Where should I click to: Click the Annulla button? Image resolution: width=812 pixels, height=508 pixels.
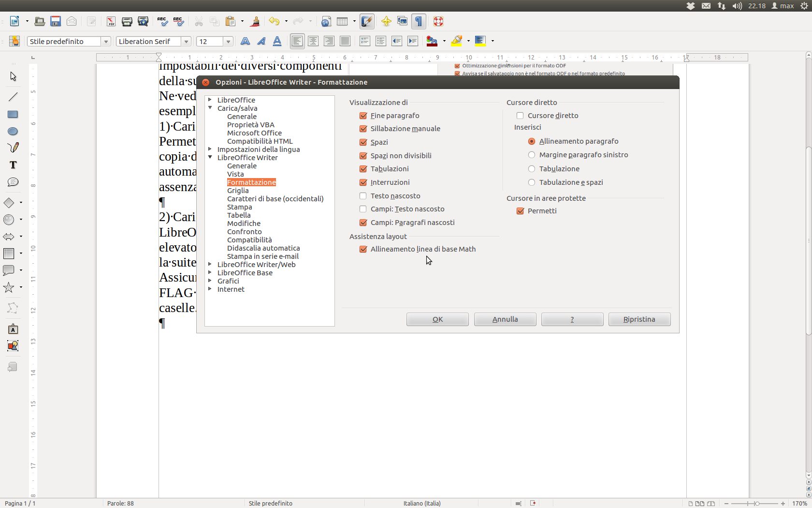pyautogui.click(x=505, y=319)
